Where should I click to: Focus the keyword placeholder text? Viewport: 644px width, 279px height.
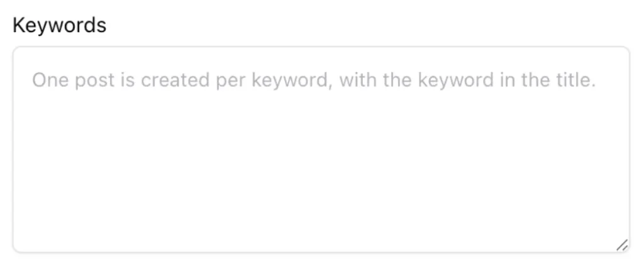(x=314, y=80)
